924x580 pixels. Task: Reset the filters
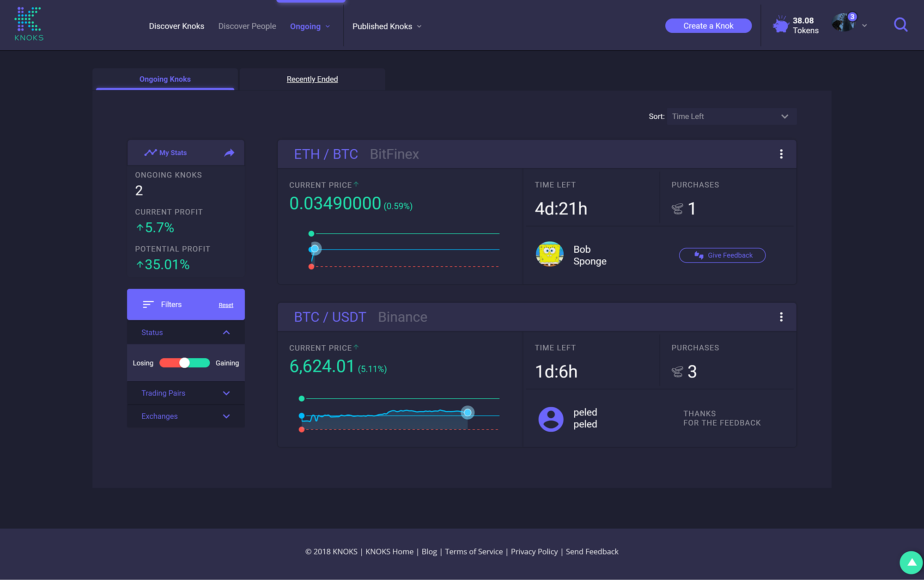[x=226, y=305]
